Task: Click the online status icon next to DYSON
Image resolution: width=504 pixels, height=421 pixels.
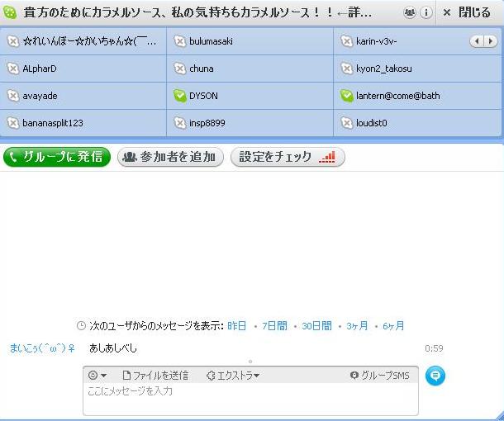Action: point(180,96)
